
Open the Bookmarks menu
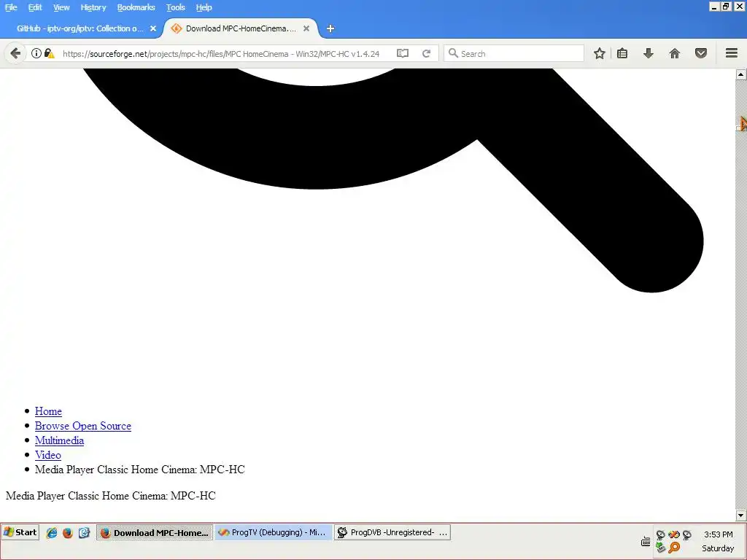[x=136, y=7]
